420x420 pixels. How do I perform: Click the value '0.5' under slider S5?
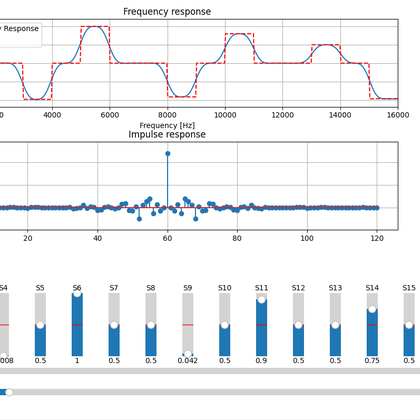pos(40,361)
